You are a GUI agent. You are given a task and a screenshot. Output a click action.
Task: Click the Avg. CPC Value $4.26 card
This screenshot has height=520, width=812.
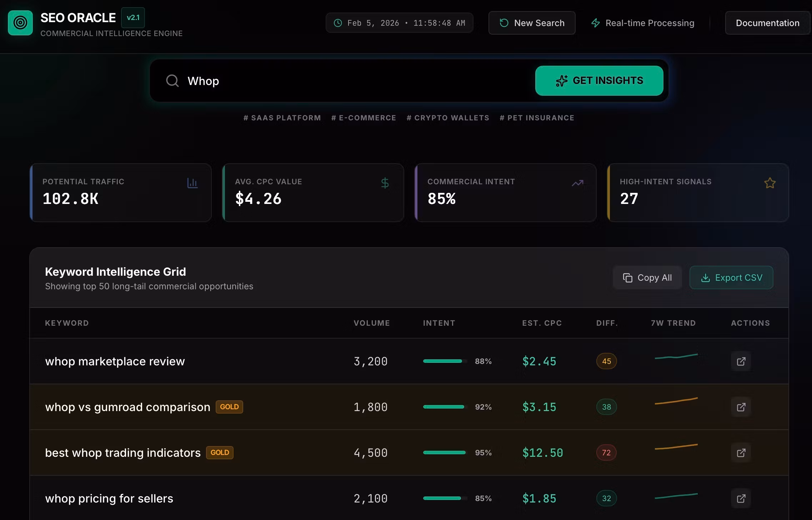click(313, 193)
